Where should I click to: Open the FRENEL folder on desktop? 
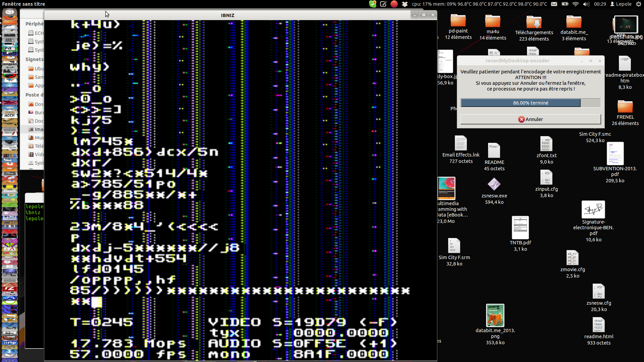coord(625,107)
